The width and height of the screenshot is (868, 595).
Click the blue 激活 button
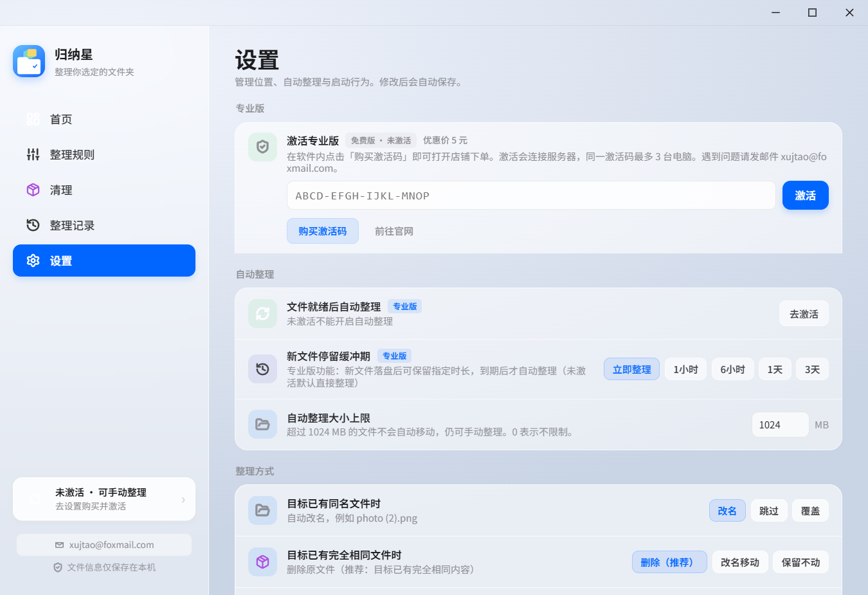pyautogui.click(x=805, y=196)
